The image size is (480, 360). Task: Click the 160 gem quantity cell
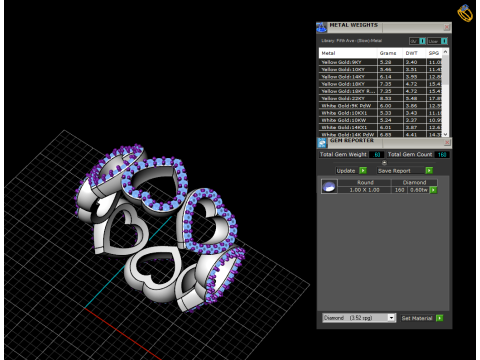(399, 190)
